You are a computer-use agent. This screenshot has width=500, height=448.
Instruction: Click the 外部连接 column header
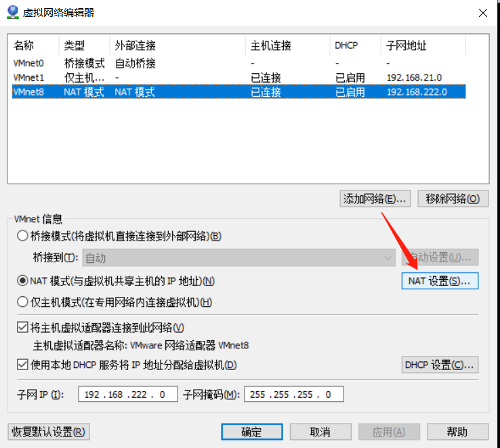click(178, 45)
